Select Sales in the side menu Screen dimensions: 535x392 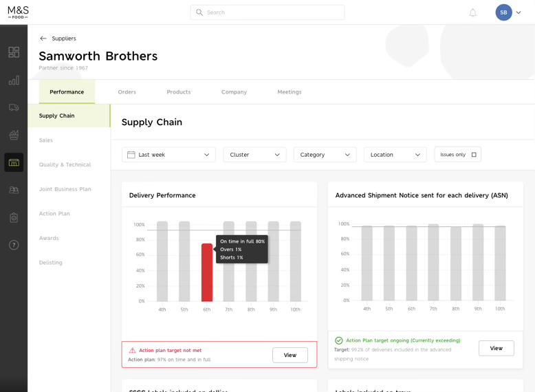point(45,140)
